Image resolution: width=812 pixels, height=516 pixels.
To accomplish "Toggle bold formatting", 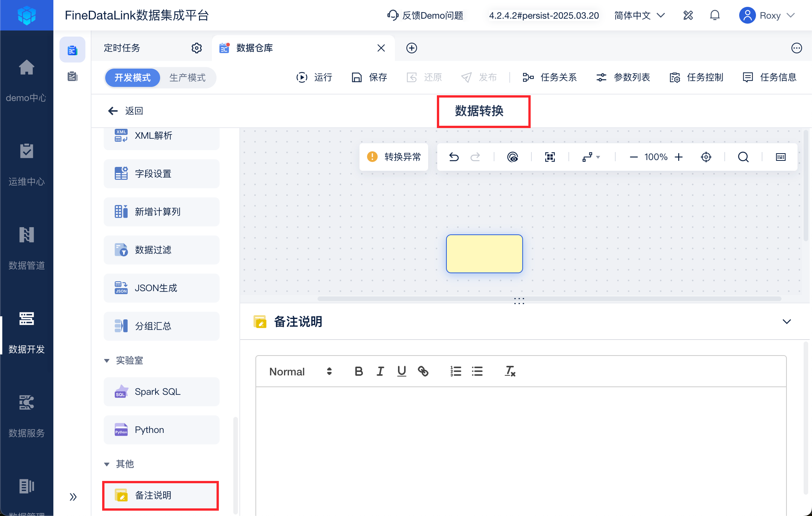I will 358,372.
